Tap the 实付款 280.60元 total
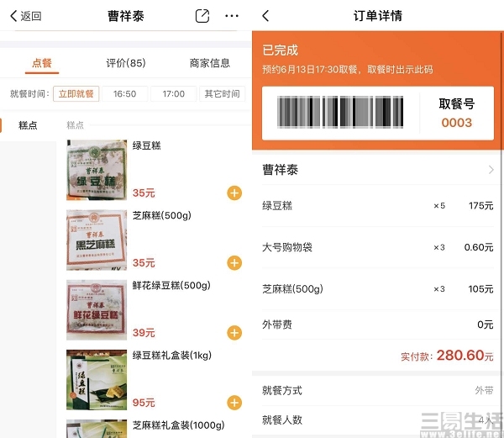 (x=447, y=356)
